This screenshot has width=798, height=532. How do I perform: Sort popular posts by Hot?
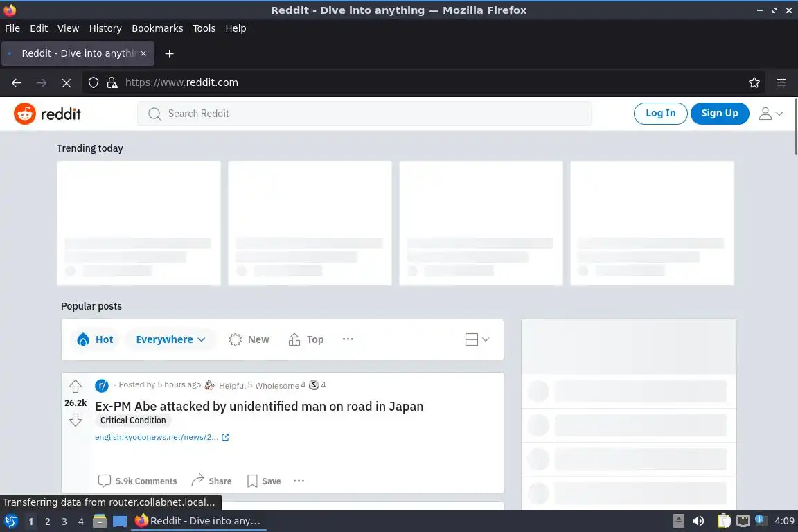[95, 339]
